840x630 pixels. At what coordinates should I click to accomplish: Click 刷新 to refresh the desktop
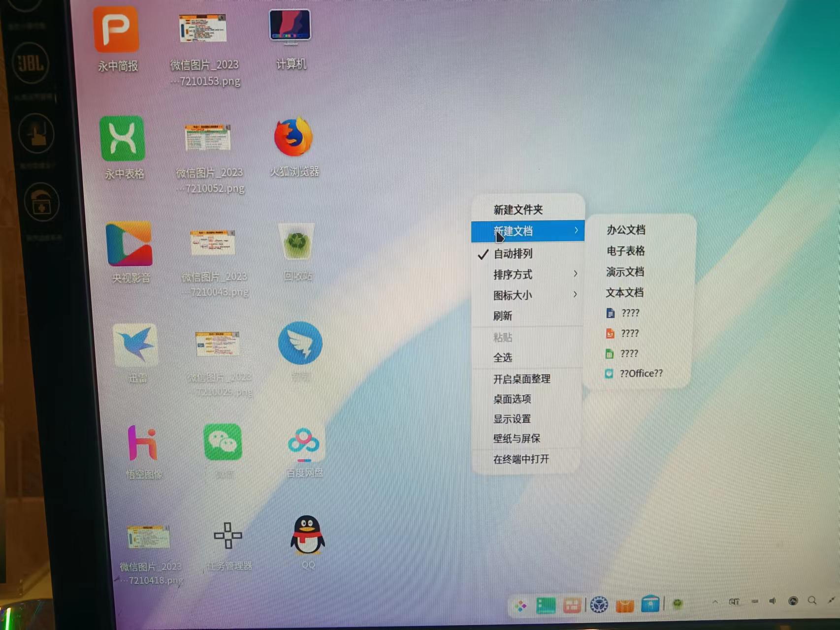pos(502,316)
